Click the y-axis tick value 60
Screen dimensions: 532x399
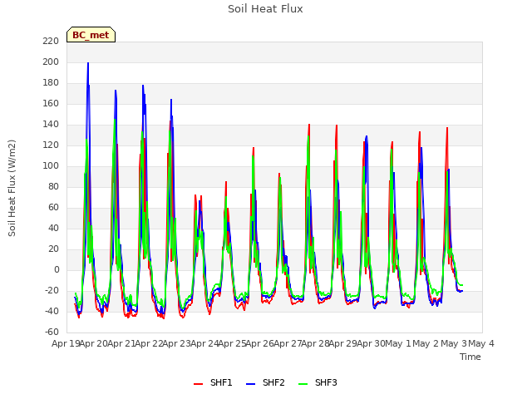point(53,207)
